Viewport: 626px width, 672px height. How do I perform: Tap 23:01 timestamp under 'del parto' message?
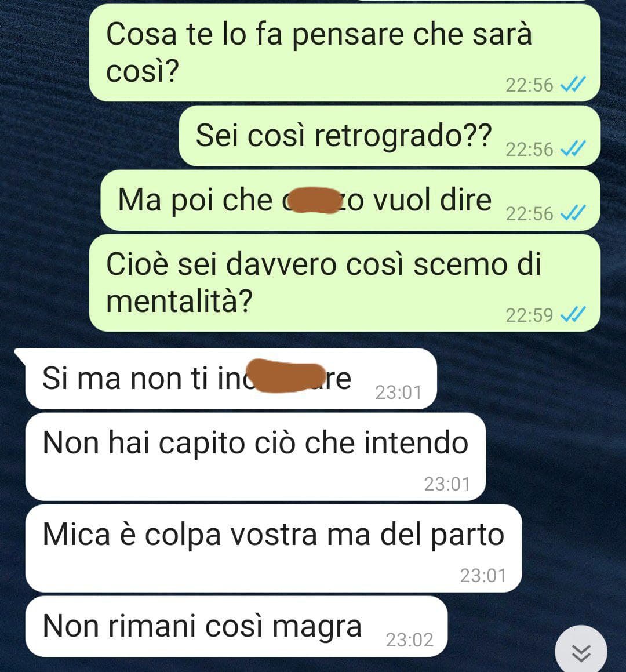[x=483, y=576]
